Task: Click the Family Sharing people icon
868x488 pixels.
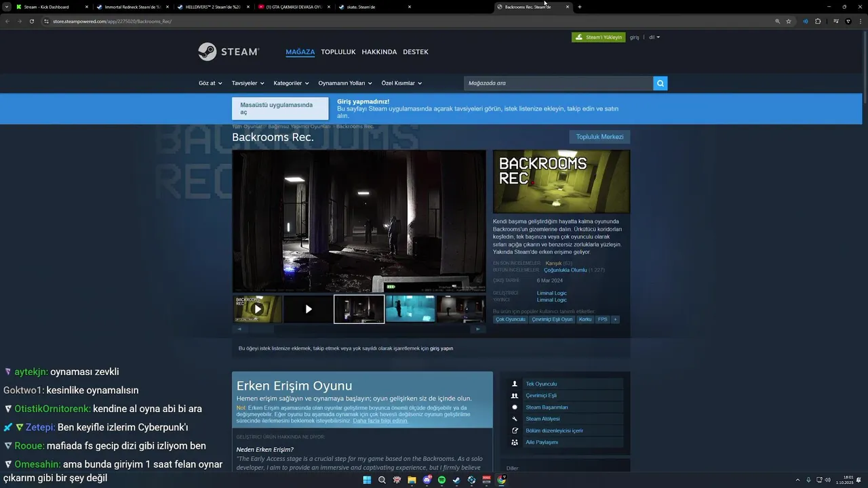Action: point(515,442)
